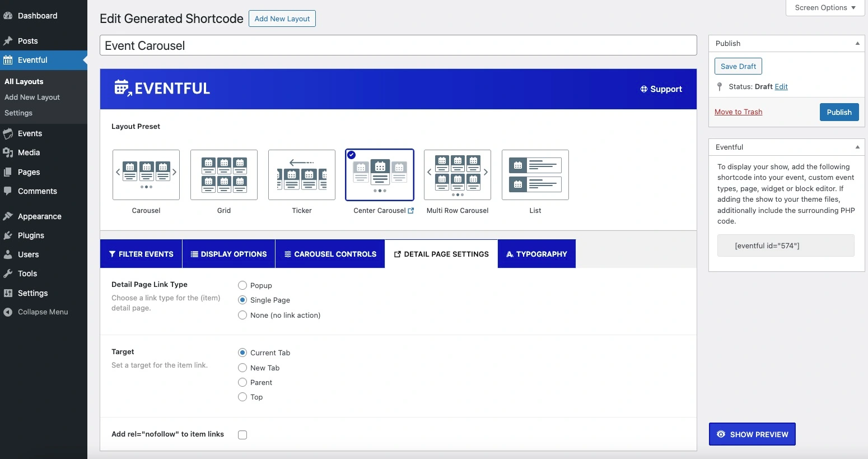
Task: Choose the Carousel layout preset thumbnail
Action: pos(146,175)
